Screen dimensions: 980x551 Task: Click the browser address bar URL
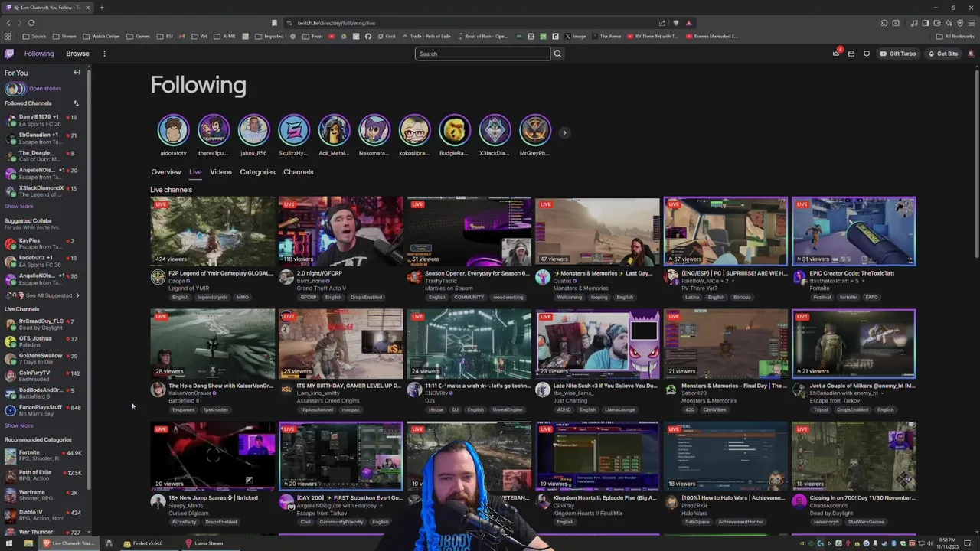point(336,23)
